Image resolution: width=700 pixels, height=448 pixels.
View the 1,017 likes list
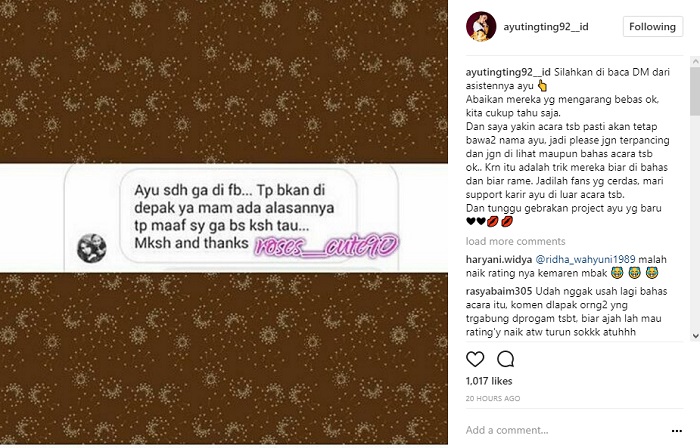[x=489, y=381]
